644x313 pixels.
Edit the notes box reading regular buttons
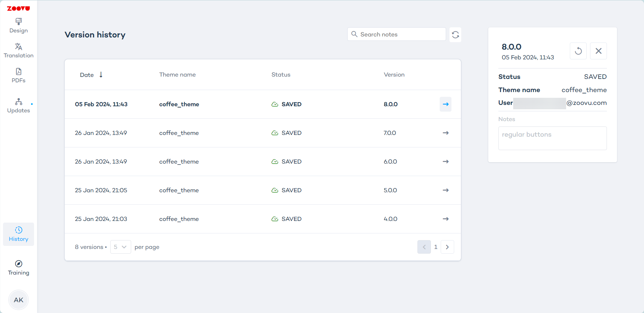[552, 138]
